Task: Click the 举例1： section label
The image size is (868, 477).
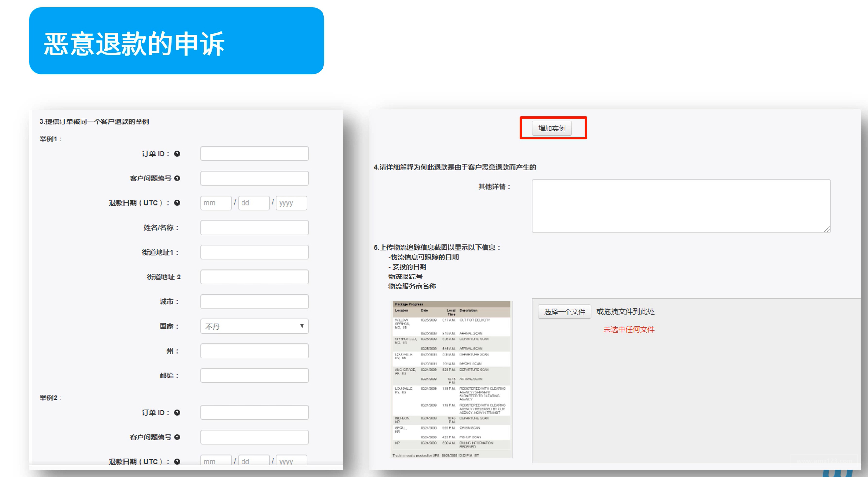Action: [x=51, y=139]
